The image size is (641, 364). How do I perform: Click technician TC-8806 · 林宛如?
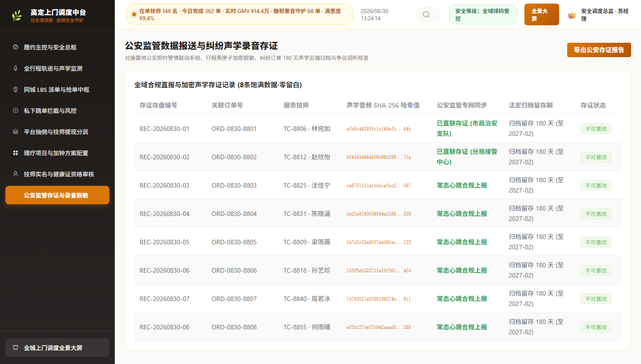[307, 129]
